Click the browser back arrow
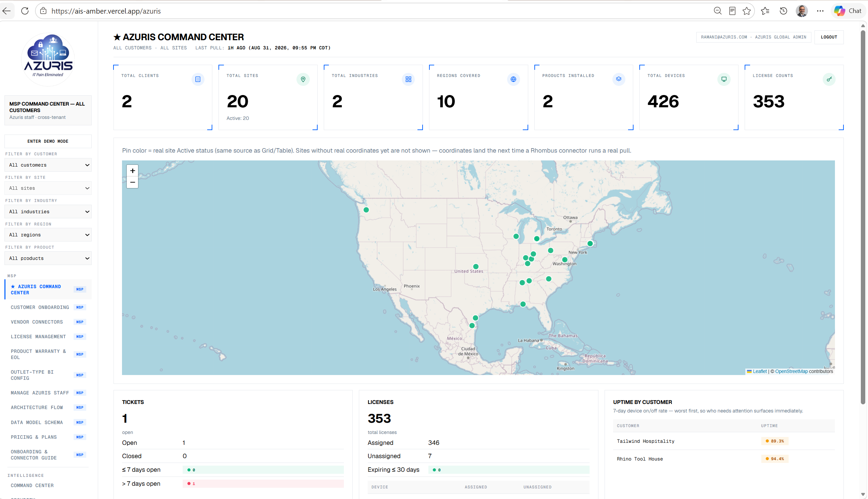The image size is (868, 499). [x=6, y=11]
